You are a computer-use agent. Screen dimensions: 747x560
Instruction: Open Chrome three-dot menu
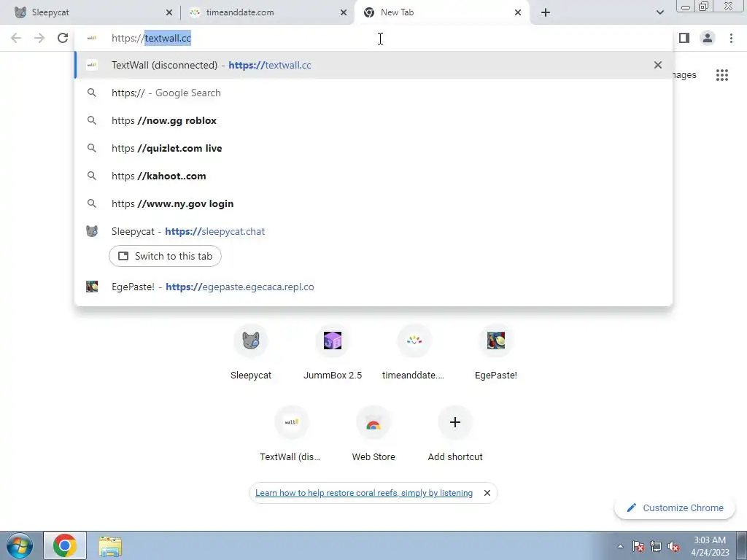(x=731, y=38)
